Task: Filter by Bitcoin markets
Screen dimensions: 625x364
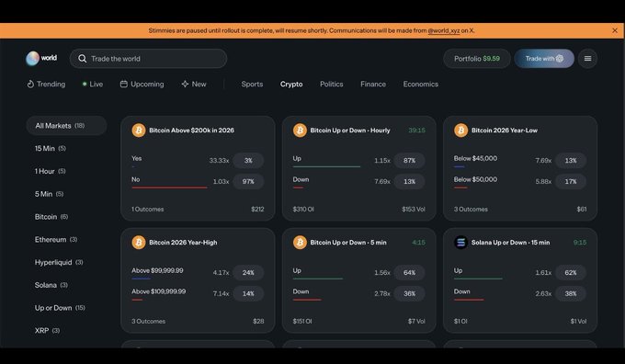Action: point(51,217)
